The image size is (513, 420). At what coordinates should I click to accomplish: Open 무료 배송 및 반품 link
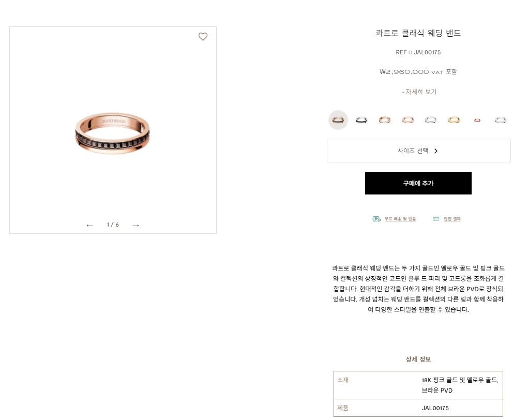pyautogui.click(x=400, y=219)
